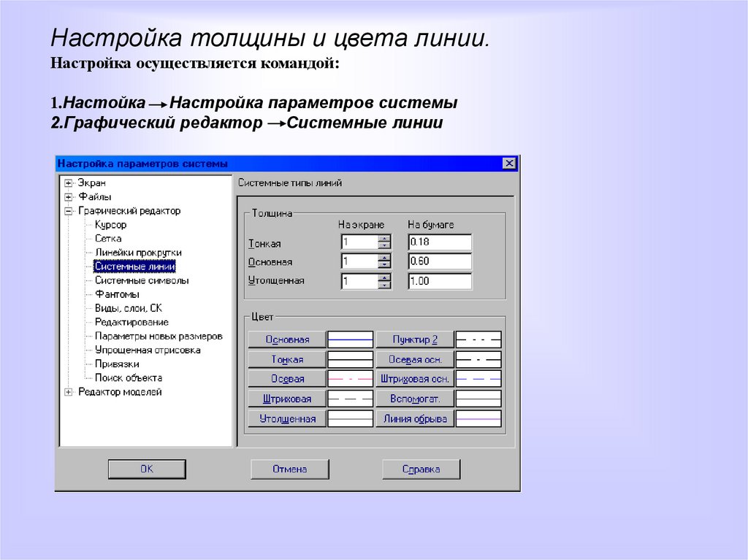748x560 pixels.
Task: Click Утолщенная line preview swatch
Action: pyautogui.click(x=350, y=419)
